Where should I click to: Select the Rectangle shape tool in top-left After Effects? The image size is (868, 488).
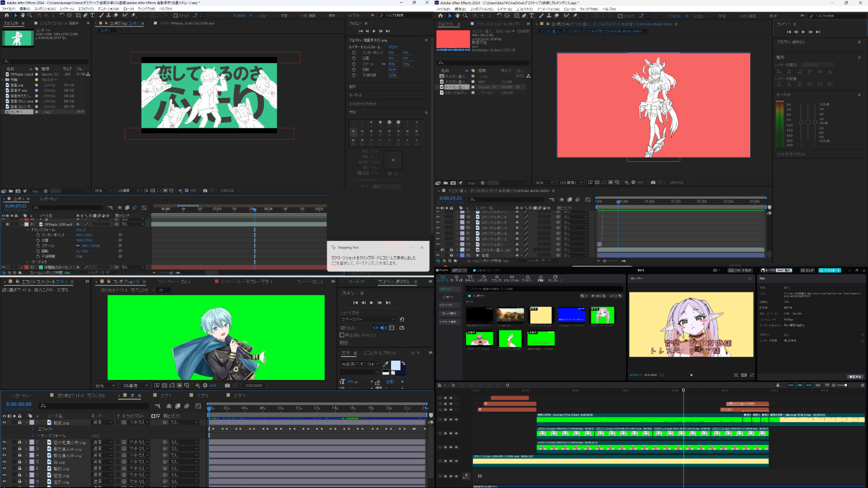78,15
